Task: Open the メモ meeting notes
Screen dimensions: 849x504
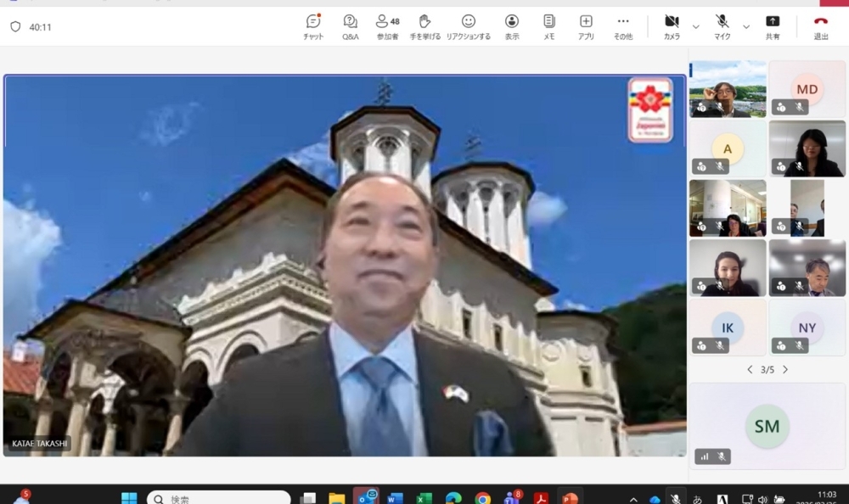Action: [549, 26]
